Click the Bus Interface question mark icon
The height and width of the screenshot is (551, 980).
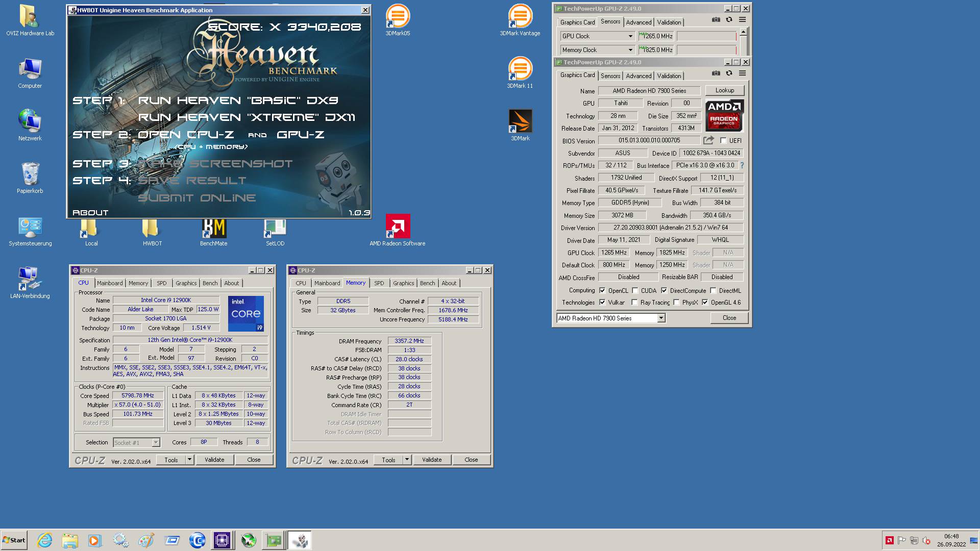742,165
